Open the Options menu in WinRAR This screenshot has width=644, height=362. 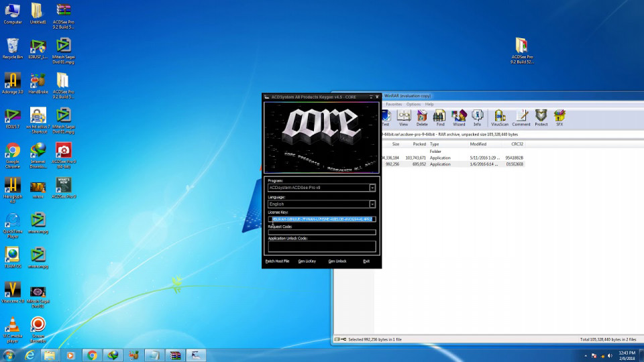(413, 105)
